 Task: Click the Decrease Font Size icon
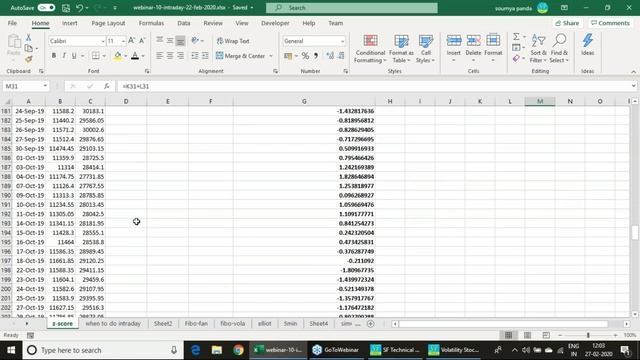[x=142, y=40]
